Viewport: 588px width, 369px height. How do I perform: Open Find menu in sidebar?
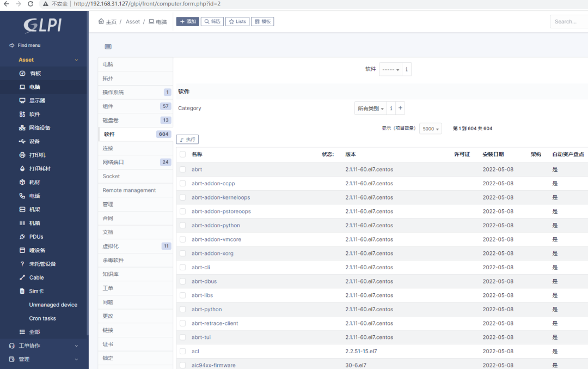tap(24, 45)
